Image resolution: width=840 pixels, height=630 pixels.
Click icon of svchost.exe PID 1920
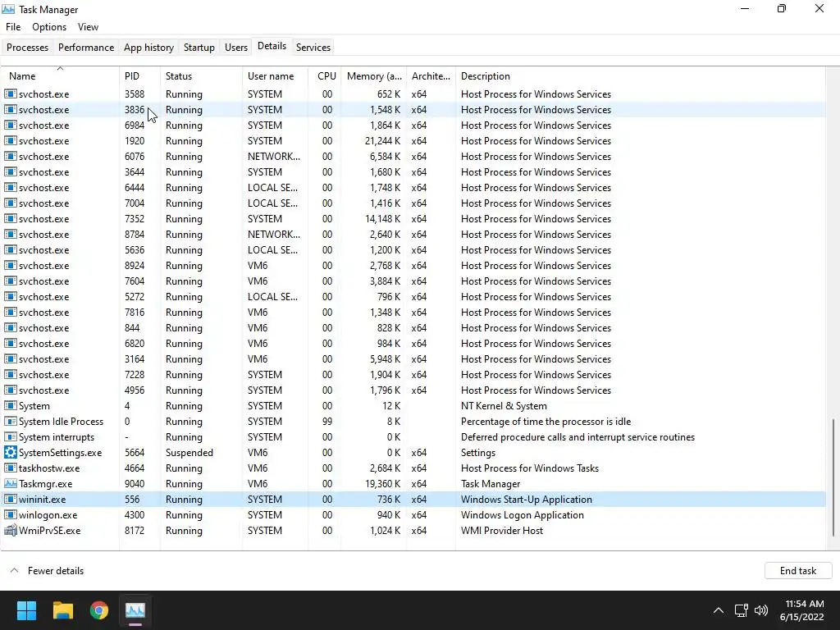[x=10, y=141]
